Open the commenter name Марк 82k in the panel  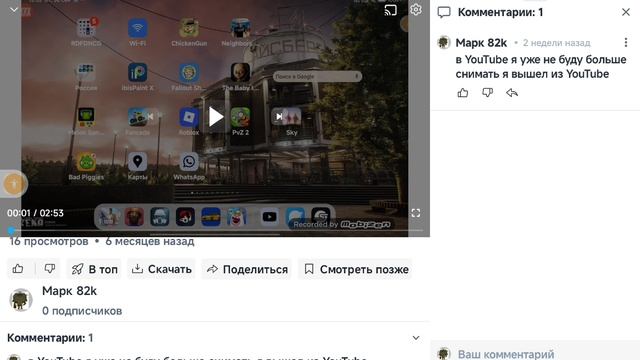pos(481,42)
